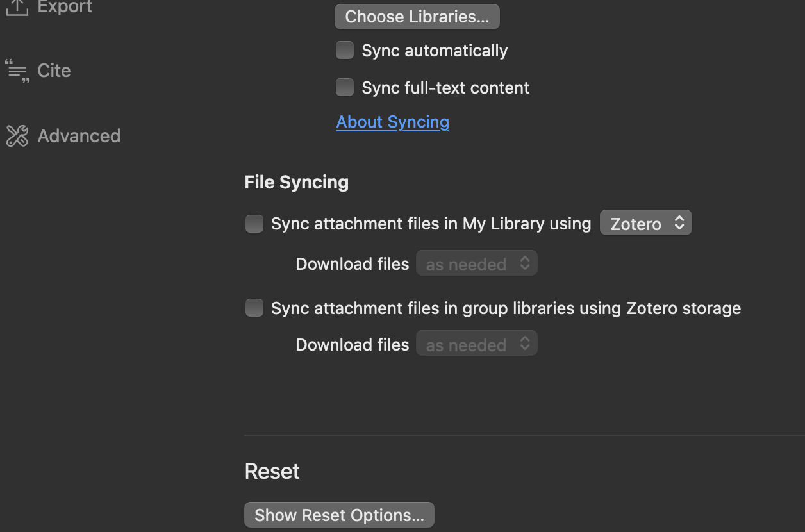Screen dimensions: 805x532
Task: Click the up-down chevrons on the Zotero dropdown
Action: pyautogui.click(x=679, y=223)
